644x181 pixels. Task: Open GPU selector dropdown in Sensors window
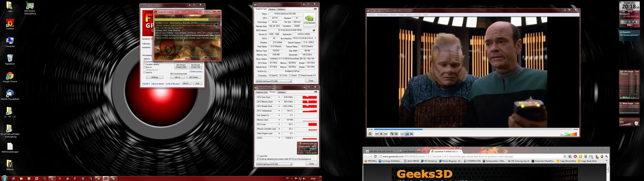coord(274,164)
